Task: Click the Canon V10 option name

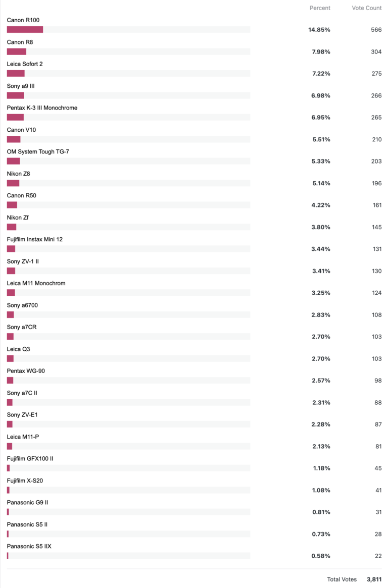Action: pyautogui.click(x=21, y=130)
